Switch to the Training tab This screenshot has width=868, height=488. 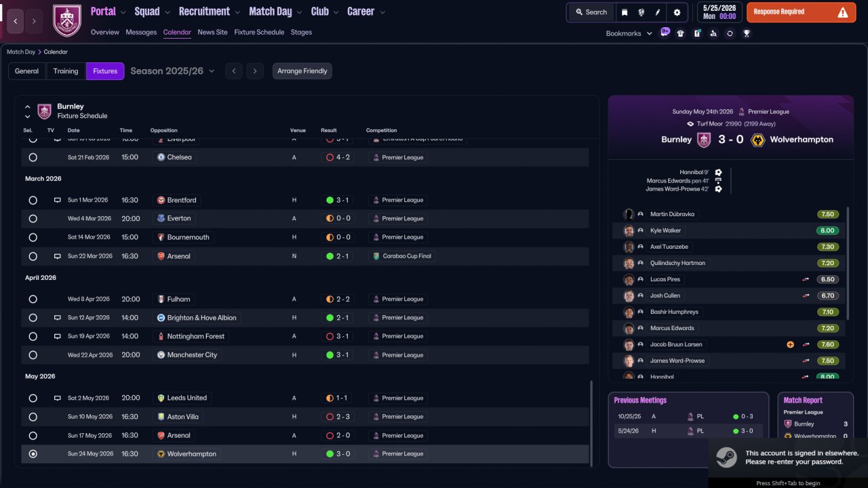[66, 71]
